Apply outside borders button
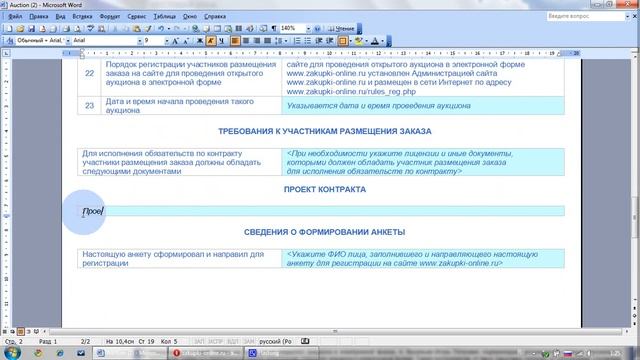Screen dimensions: 640x360 [x=342, y=40]
